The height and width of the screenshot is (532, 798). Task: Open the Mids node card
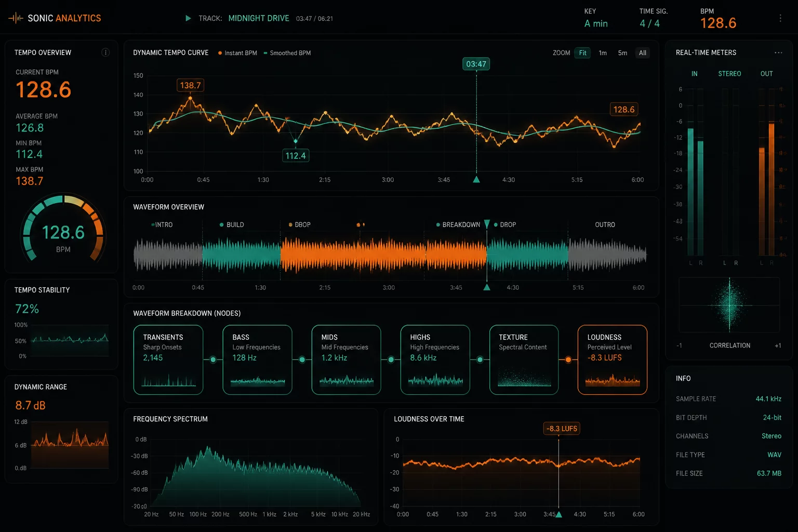click(346, 360)
